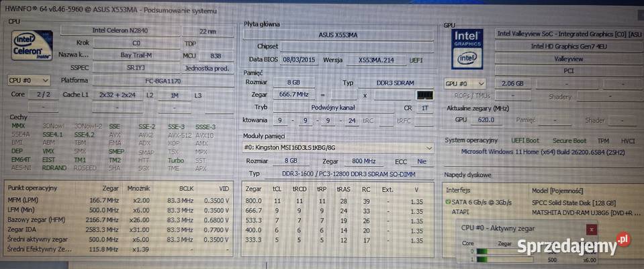This screenshot has height=269, width=644.
Task: Open the GPU #0 selector dropdown
Action: (x=465, y=83)
